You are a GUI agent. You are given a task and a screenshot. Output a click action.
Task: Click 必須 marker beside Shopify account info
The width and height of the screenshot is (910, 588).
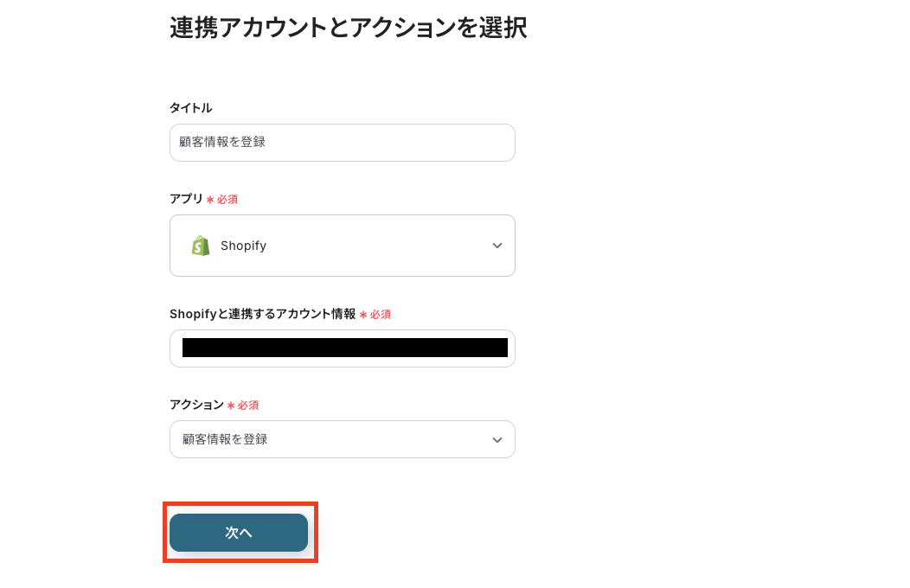(381, 315)
